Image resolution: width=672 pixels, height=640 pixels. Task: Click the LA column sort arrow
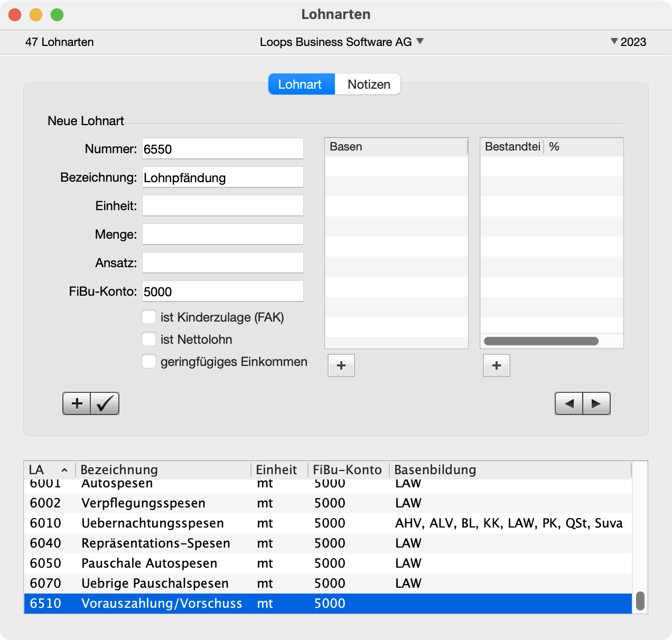point(64,470)
